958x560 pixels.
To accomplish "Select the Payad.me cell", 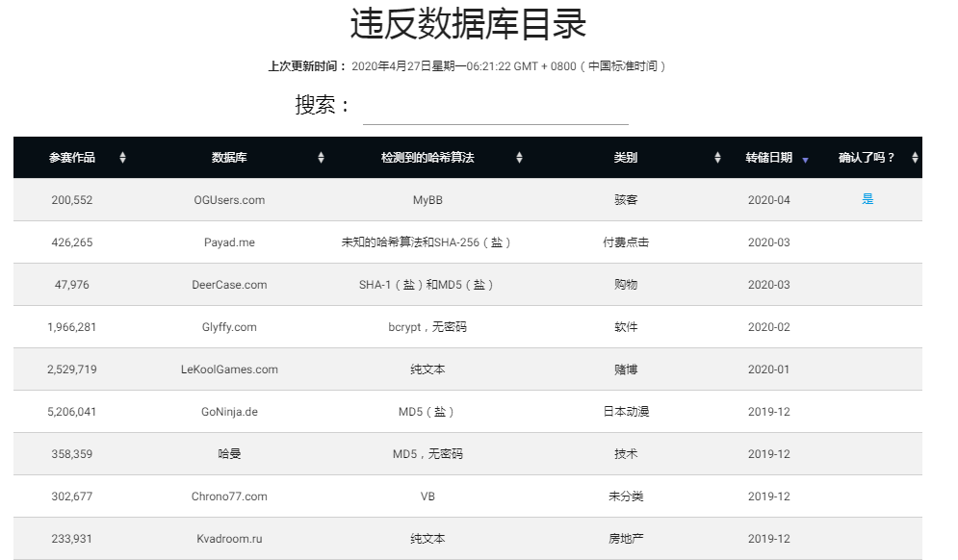I will point(229,242).
